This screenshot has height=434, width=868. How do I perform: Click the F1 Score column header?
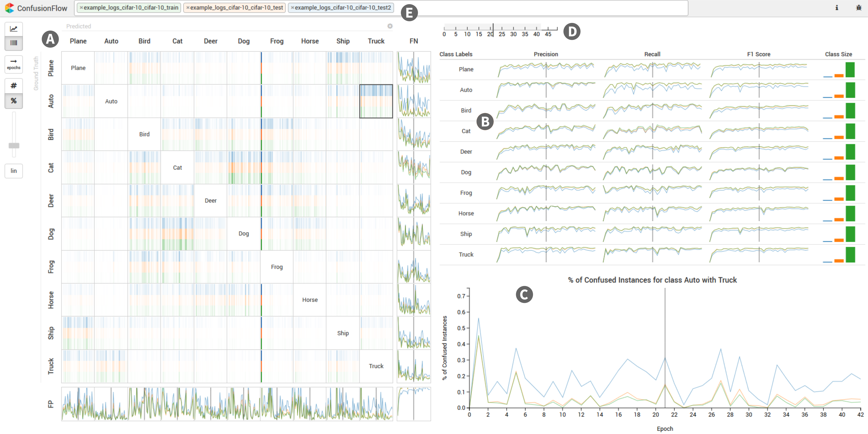(758, 54)
